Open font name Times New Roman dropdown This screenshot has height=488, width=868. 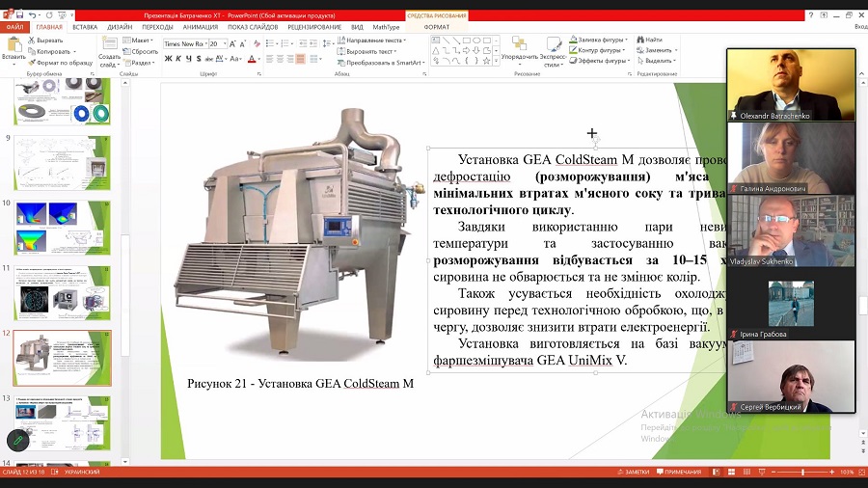206,43
